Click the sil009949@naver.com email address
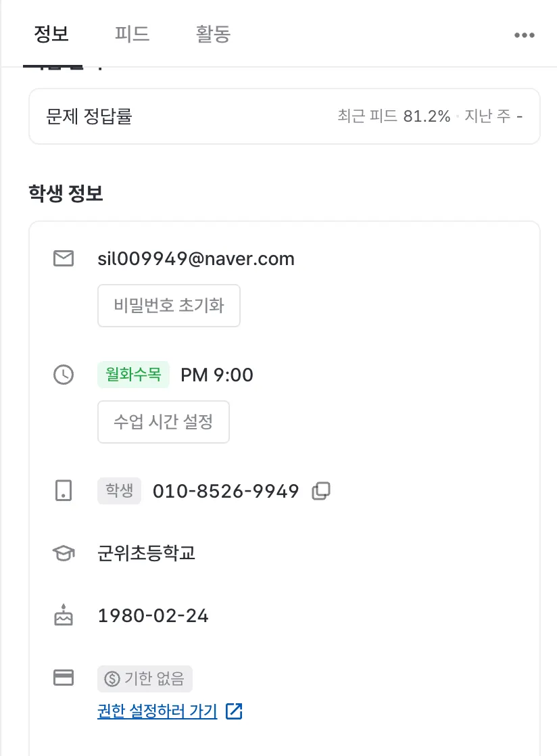This screenshot has height=756, width=557. point(196,259)
